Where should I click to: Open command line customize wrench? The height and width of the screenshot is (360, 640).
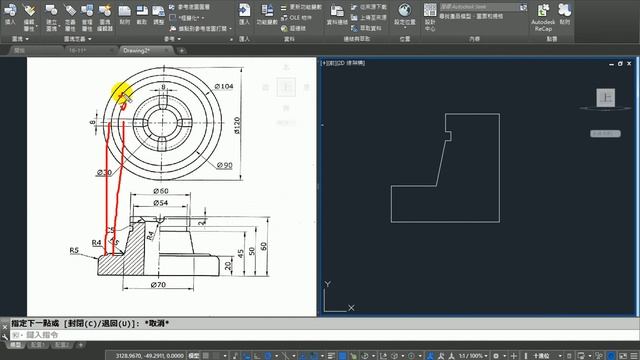pos(4,337)
